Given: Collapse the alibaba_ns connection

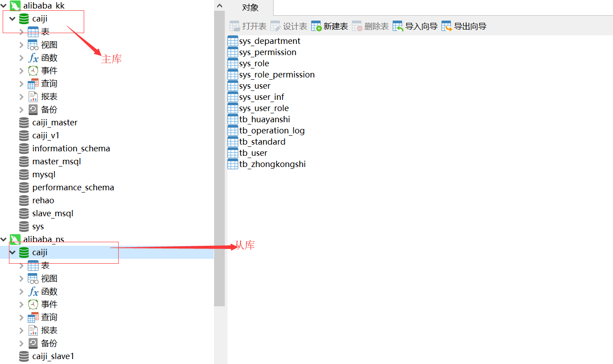Looking at the screenshot, I should click(4, 239).
